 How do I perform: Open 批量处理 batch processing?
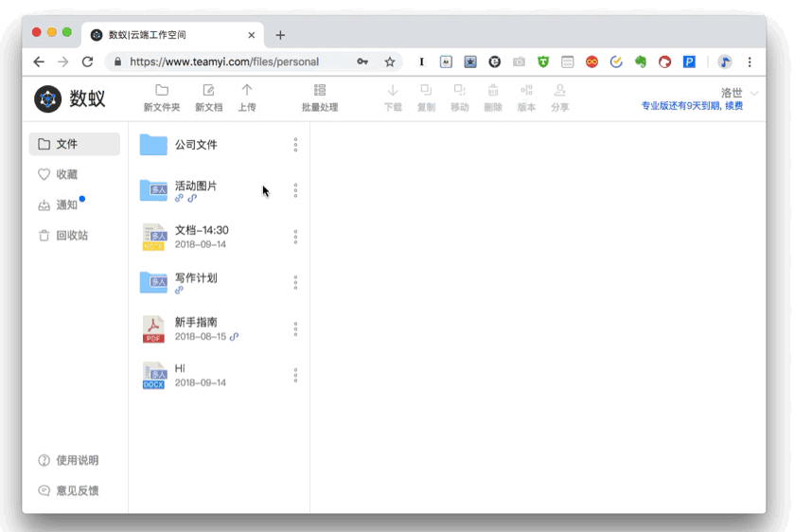(x=320, y=98)
